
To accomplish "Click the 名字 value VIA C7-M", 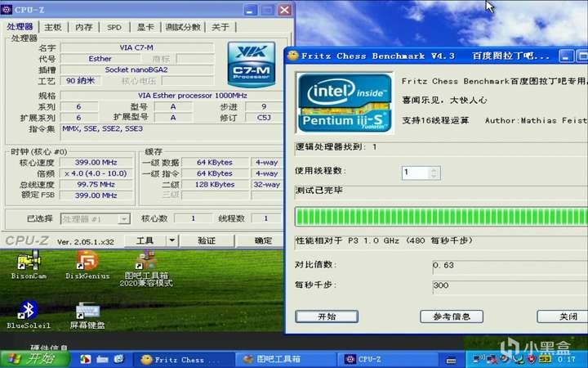I will pyautogui.click(x=137, y=47).
